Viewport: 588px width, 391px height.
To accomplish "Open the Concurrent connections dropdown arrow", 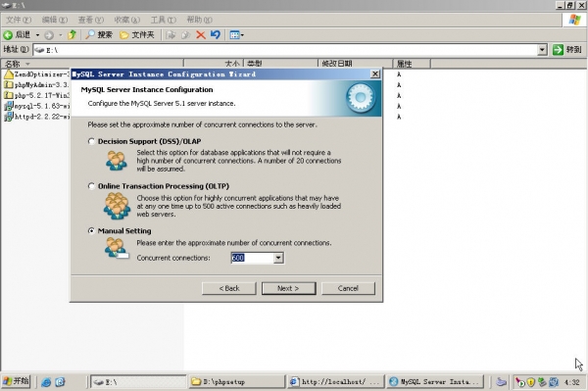I will tap(278, 258).
